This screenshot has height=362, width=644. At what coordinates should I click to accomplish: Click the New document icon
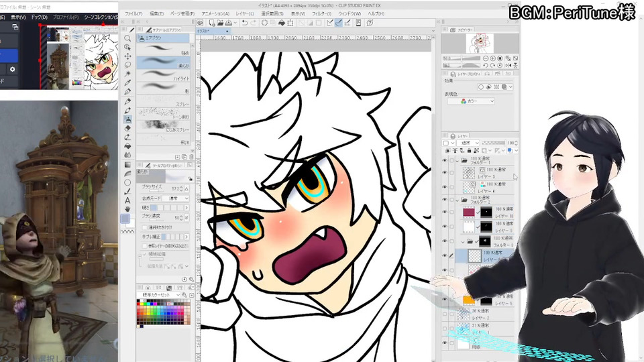(x=211, y=23)
